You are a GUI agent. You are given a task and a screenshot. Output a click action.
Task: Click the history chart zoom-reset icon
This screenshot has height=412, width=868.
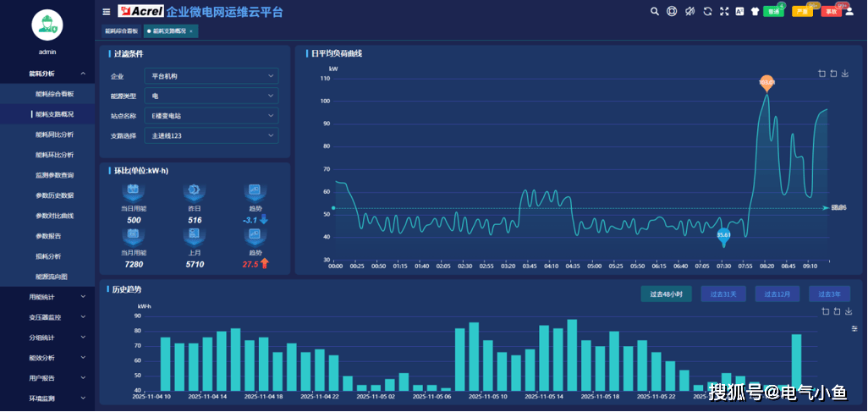coord(837,312)
